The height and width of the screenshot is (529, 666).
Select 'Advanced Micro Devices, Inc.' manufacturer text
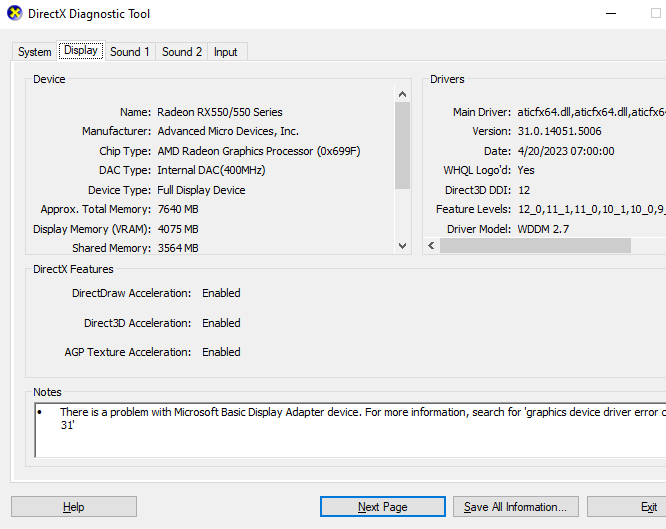228,131
